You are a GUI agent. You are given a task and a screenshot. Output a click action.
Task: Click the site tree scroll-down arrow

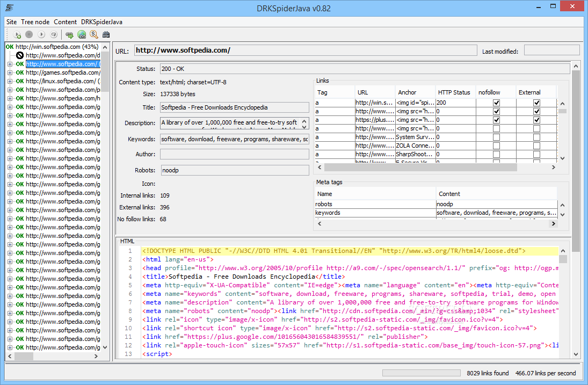pos(105,347)
